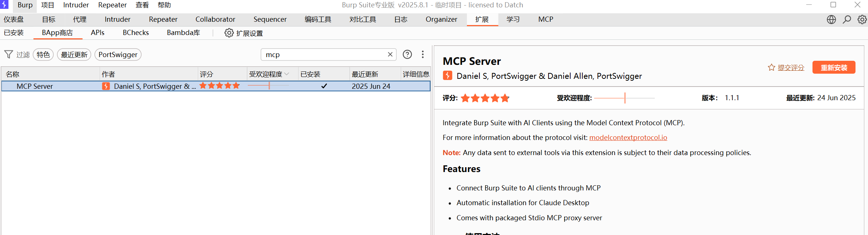Select the BApp商店 sub-tab
The height and width of the screenshot is (235, 868).
[57, 33]
